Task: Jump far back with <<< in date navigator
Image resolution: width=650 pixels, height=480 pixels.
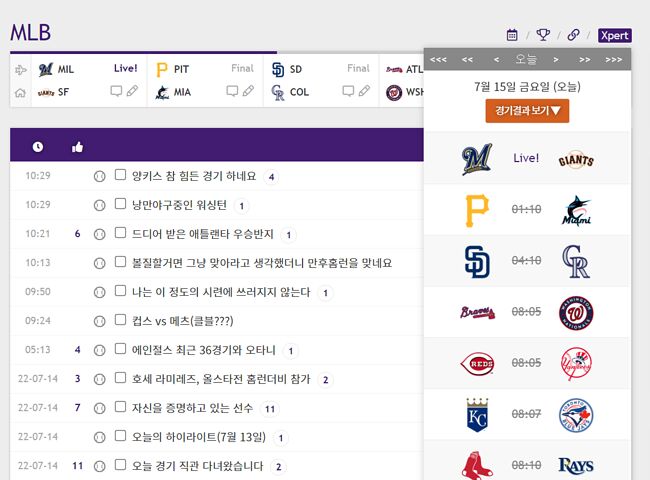Action: click(x=438, y=60)
